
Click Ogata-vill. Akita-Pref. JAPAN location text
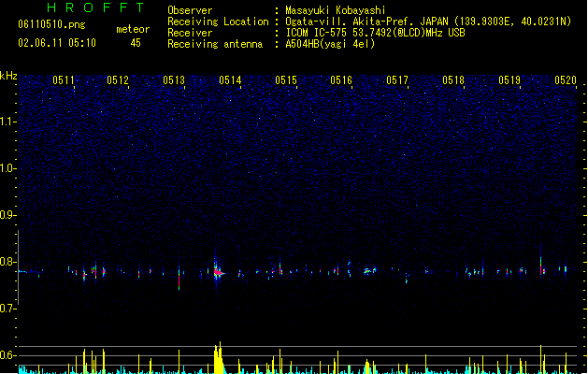tap(366, 22)
